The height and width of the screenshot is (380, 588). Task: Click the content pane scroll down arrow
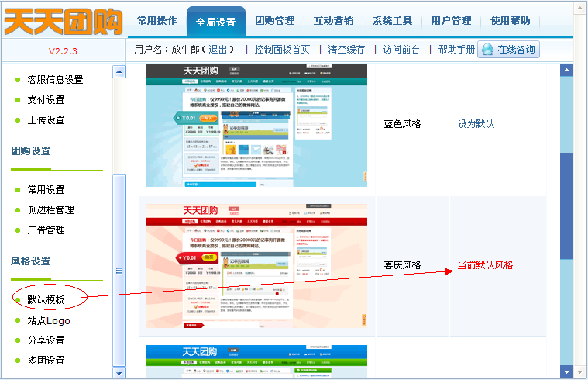[x=566, y=372]
